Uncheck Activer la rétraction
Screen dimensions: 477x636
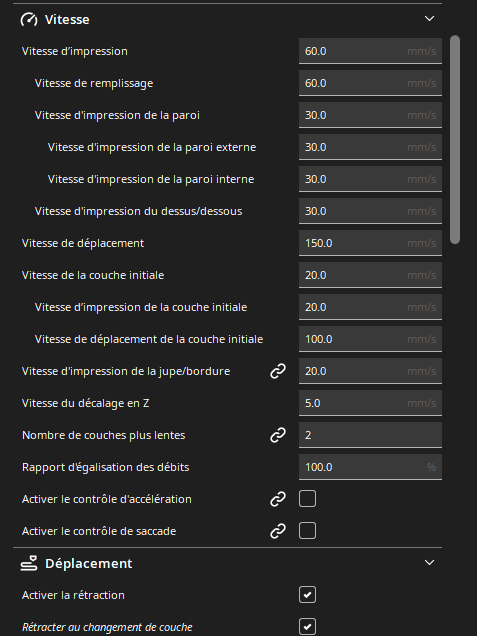tap(307, 595)
